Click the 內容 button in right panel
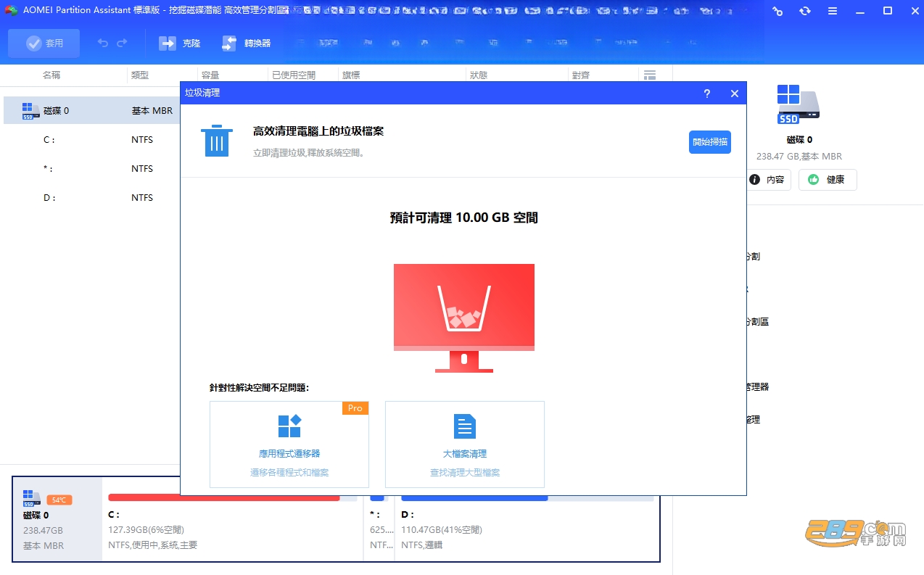This screenshot has height=575, width=924. (x=768, y=180)
